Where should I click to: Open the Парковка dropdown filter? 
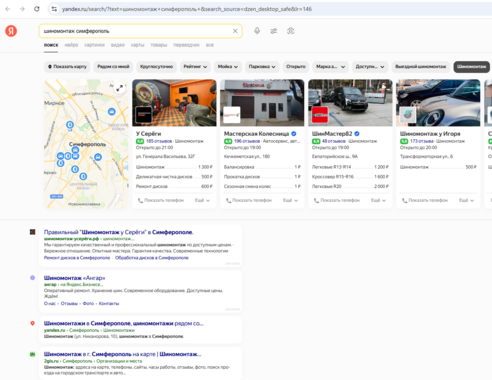[x=262, y=67]
